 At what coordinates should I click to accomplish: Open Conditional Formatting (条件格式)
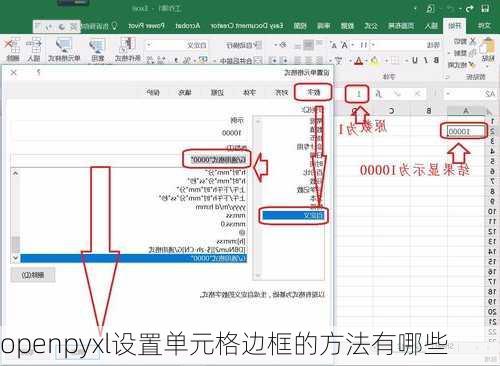(128, 49)
